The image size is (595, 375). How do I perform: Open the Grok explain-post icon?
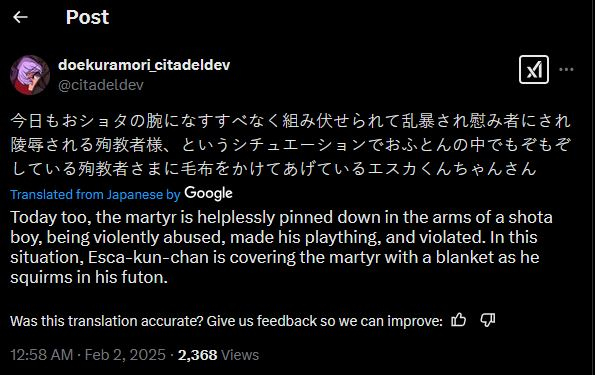tap(534, 69)
